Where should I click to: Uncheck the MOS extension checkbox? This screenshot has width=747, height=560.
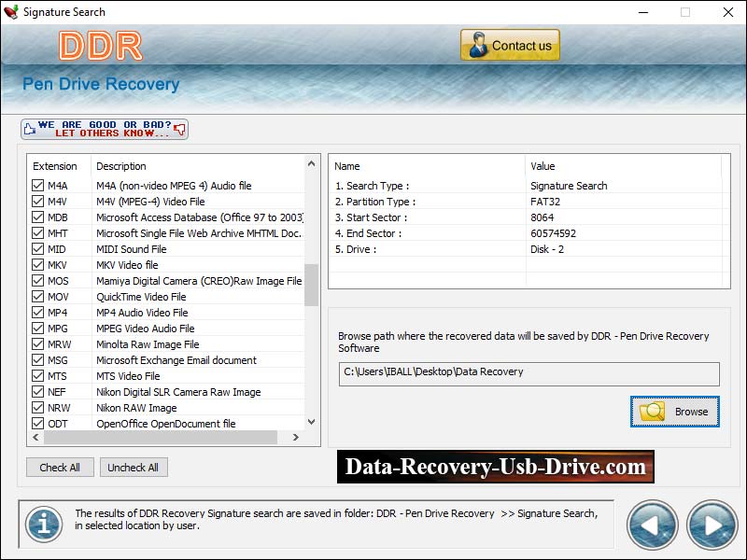37,281
